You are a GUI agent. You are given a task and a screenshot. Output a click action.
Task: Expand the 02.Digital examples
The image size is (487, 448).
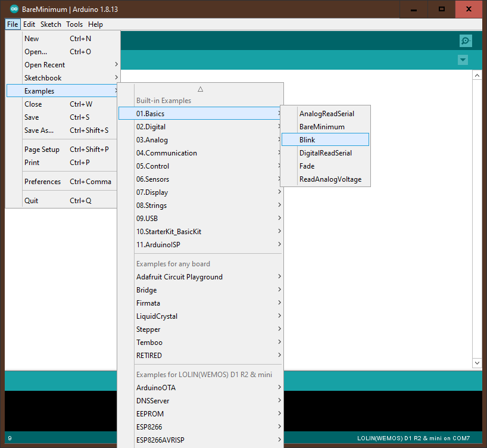click(x=200, y=127)
